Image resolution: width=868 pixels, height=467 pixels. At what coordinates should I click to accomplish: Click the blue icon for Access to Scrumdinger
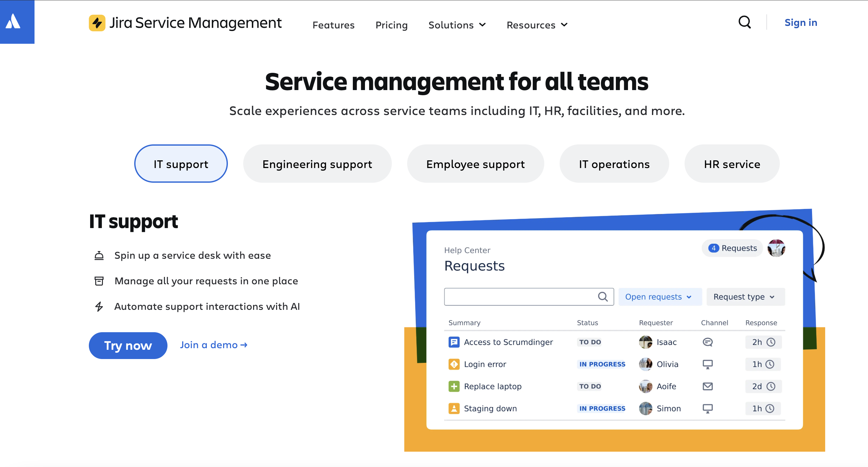pyautogui.click(x=454, y=342)
